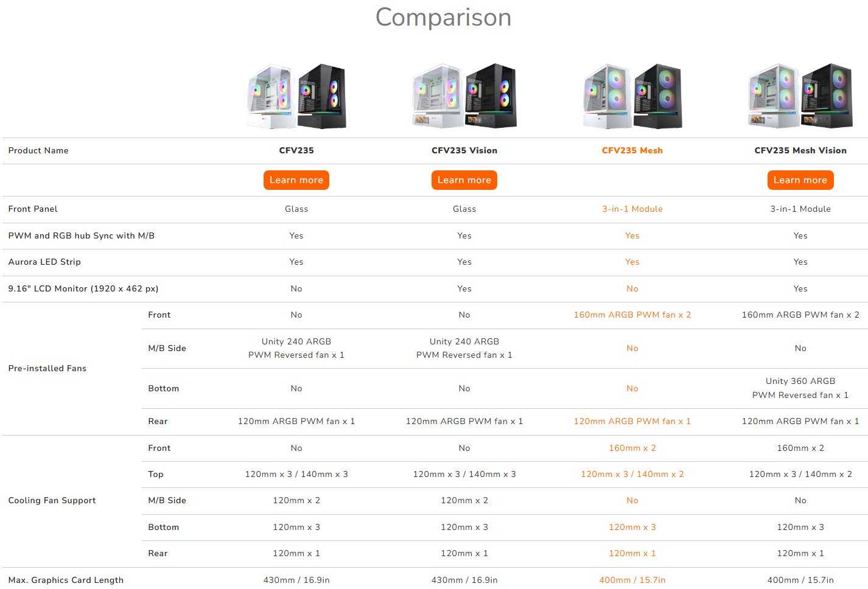Click the Front Panel row label
Screen dimensions: 868x589
[33, 209]
